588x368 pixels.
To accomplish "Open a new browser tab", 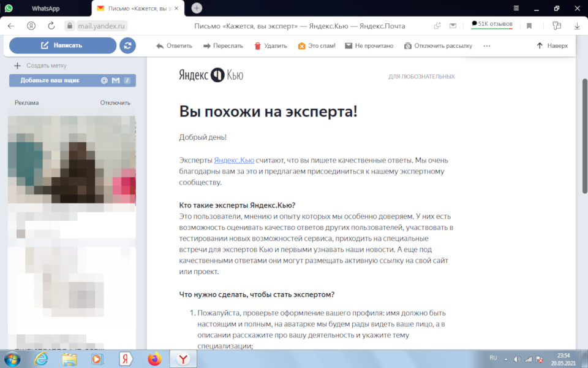I will click(x=197, y=8).
